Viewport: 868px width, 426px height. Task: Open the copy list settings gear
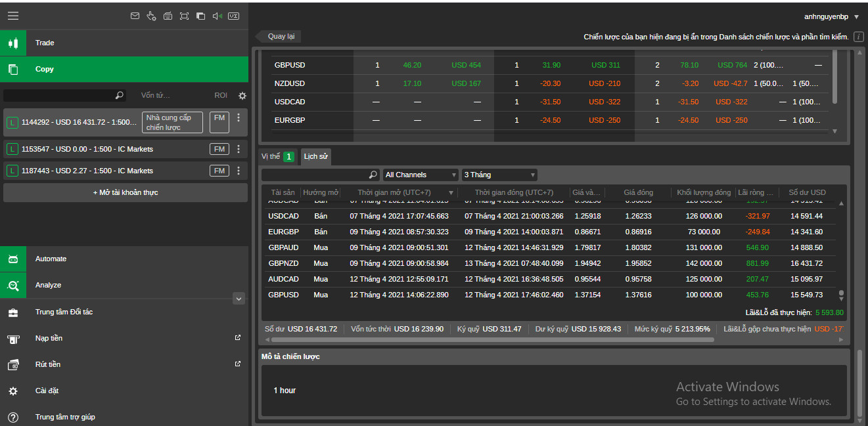pyautogui.click(x=242, y=96)
